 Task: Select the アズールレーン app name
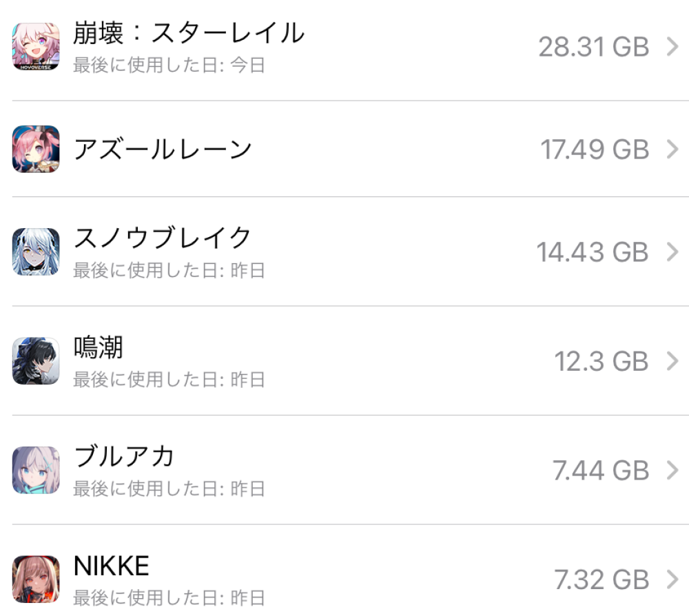click(x=163, y=149)
